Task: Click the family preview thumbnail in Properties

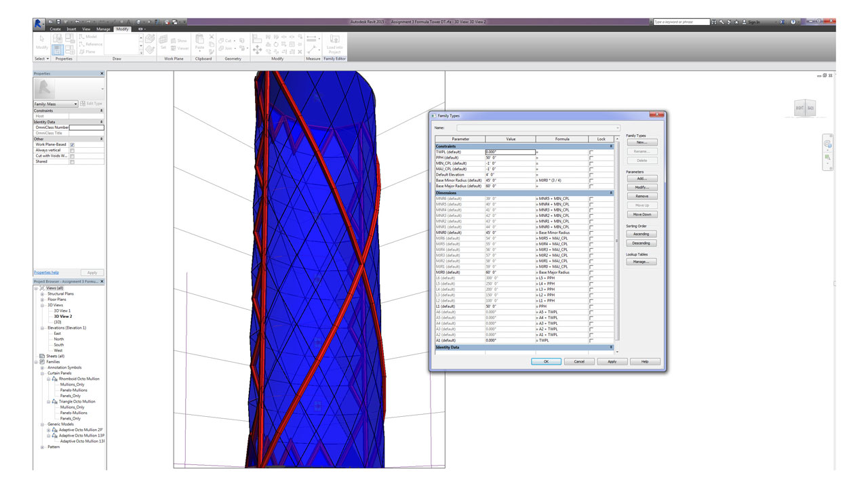Action: pos(45,89)
